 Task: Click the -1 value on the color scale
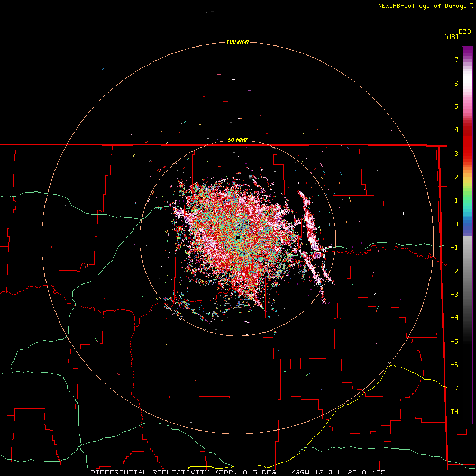point(454,248)
